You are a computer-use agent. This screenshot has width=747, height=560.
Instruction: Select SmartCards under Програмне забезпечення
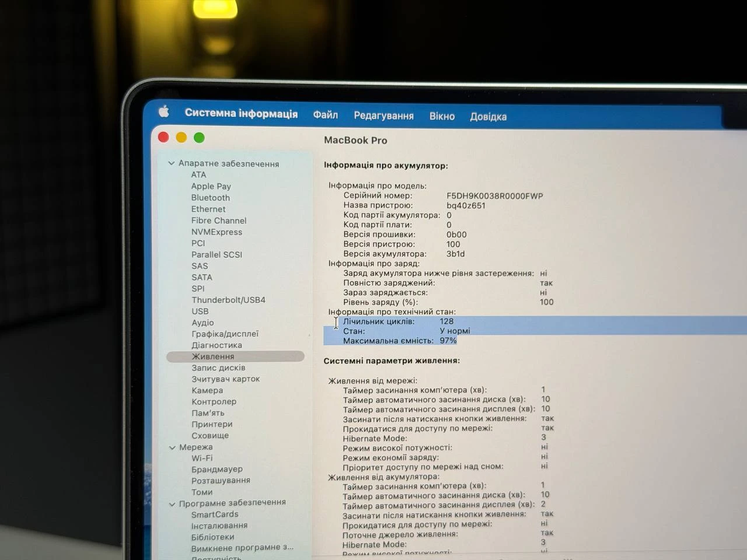(215, 514)
